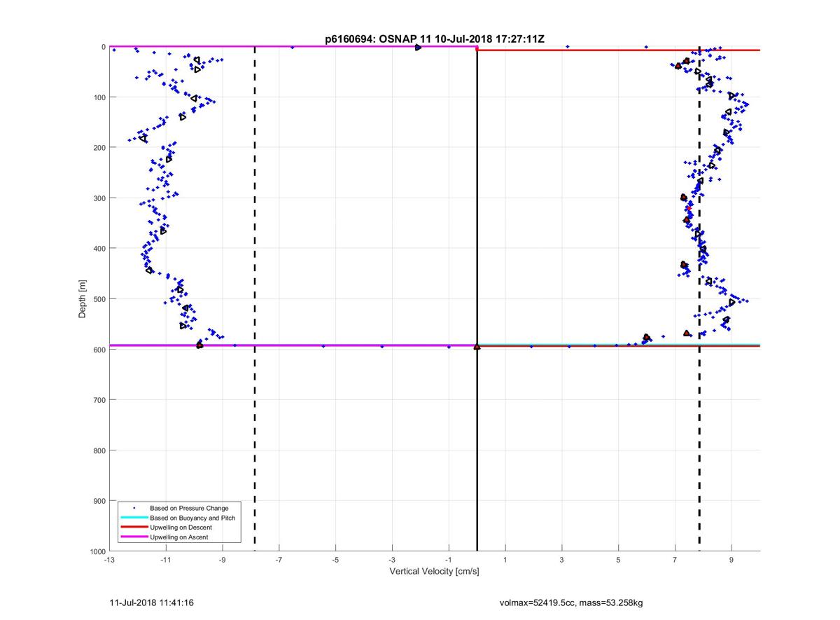The width and height of the screenshot is (840, 620).
Task: Click the '800' depth axis tick
Action: [x=99, y=450]
